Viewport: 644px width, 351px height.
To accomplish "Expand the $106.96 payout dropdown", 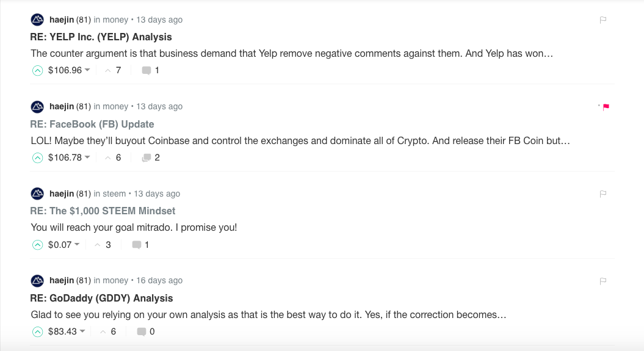I will click(87, 70).
